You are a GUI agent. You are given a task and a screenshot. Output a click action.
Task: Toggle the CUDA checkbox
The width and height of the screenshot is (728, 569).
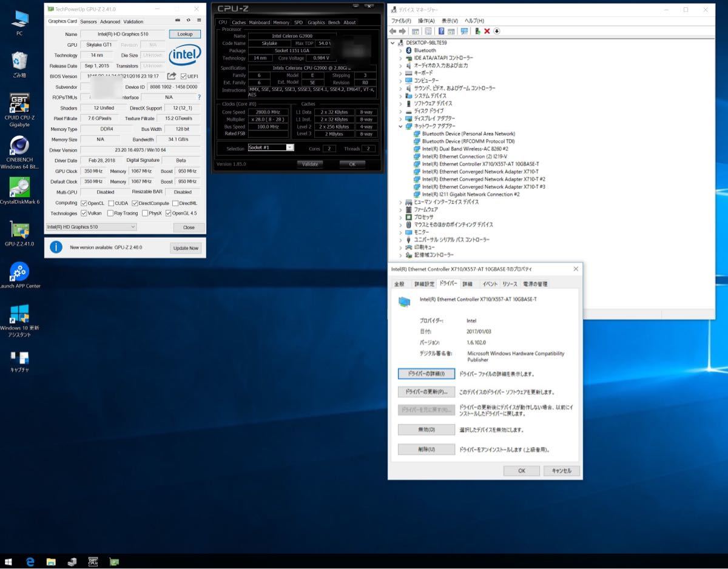pyautogui.click(x=110, y=203)
